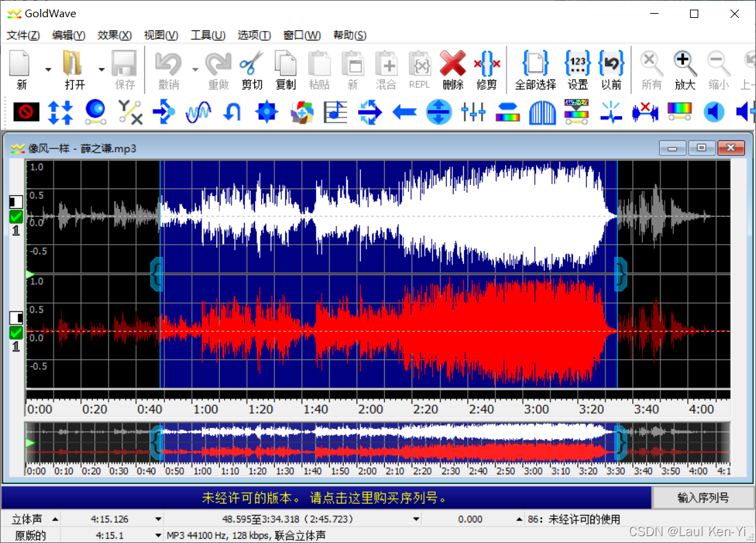Click the blue speaker volume effect icon
This screenshot has width=756, height=543.
coord(714,112)
